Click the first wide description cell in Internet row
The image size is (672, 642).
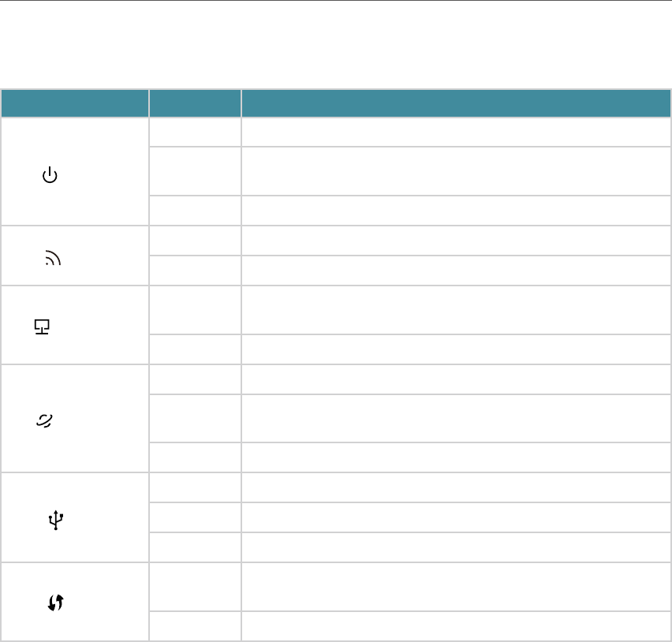(456, 379)
